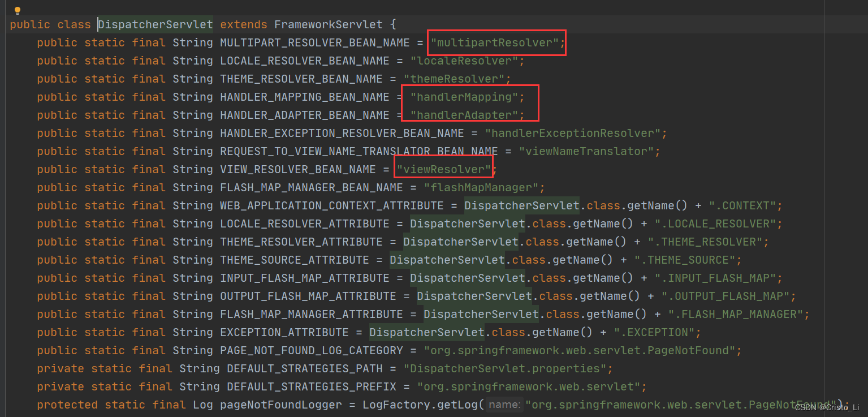This screenshot has height=417, width=868.
Task: Click the "DispatcherServlet.properties" string literal
Action: click(x=505, y=368)
